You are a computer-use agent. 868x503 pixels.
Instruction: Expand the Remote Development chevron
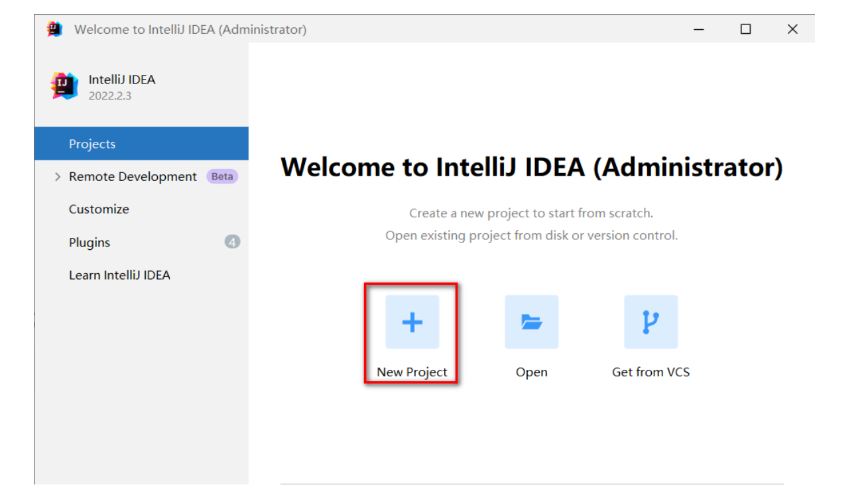58,176
